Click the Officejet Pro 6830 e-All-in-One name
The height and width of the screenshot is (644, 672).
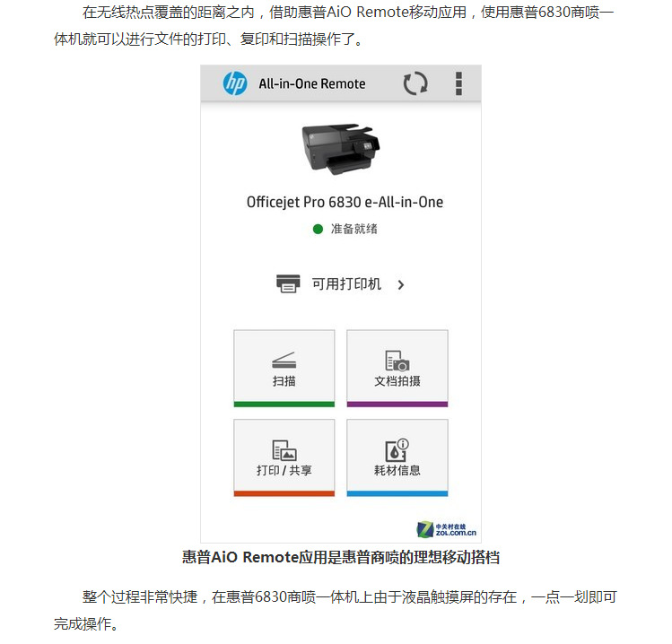345,202
